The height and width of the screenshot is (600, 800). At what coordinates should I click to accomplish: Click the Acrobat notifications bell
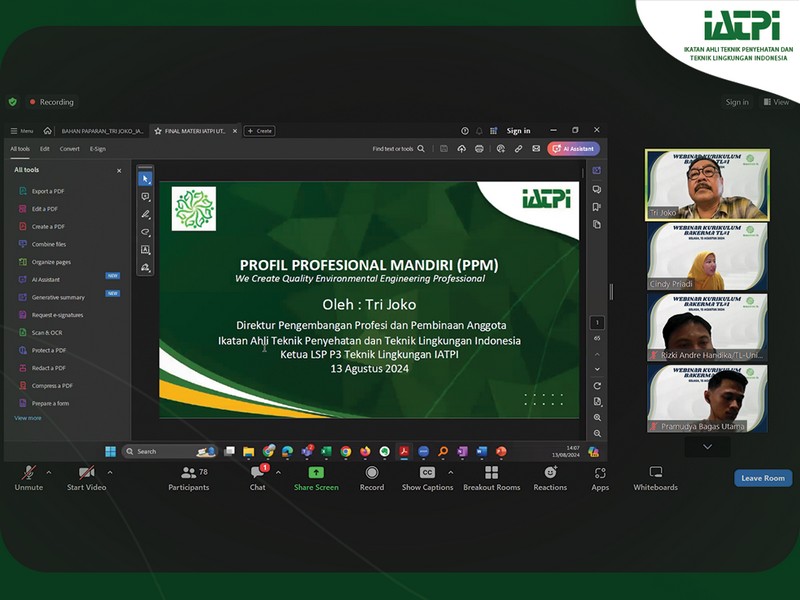tap(479, 131)
